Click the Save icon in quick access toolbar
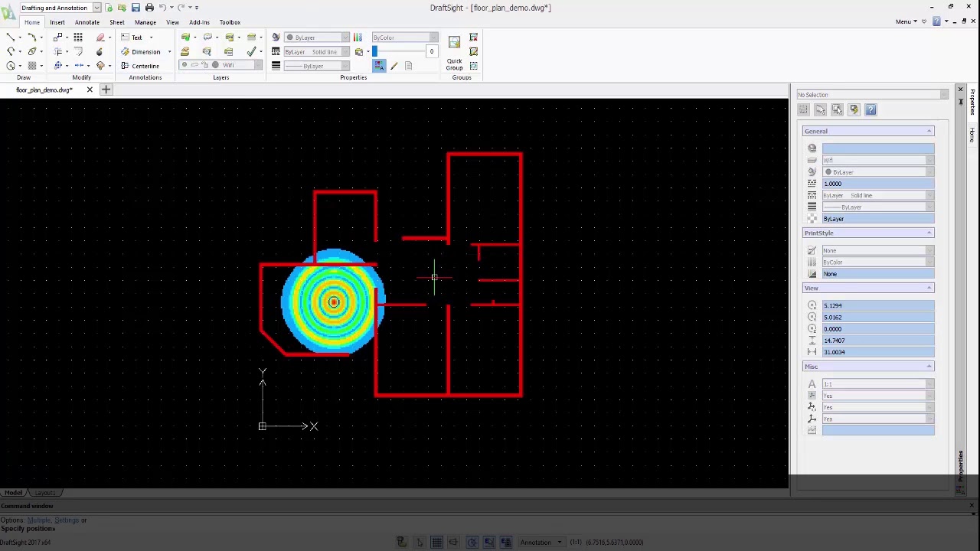This screenshot has width=980, height=551. point(136,8)
